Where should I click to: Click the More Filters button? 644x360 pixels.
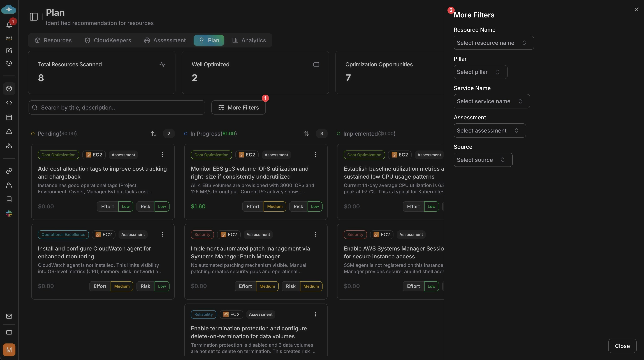point(238,107)
